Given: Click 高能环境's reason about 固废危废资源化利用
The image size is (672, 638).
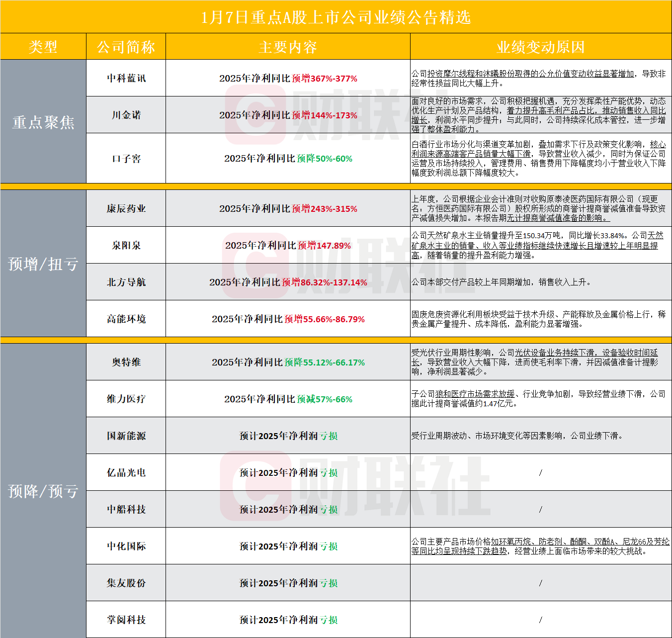Looking at the screenshot, I should [539, 319].
